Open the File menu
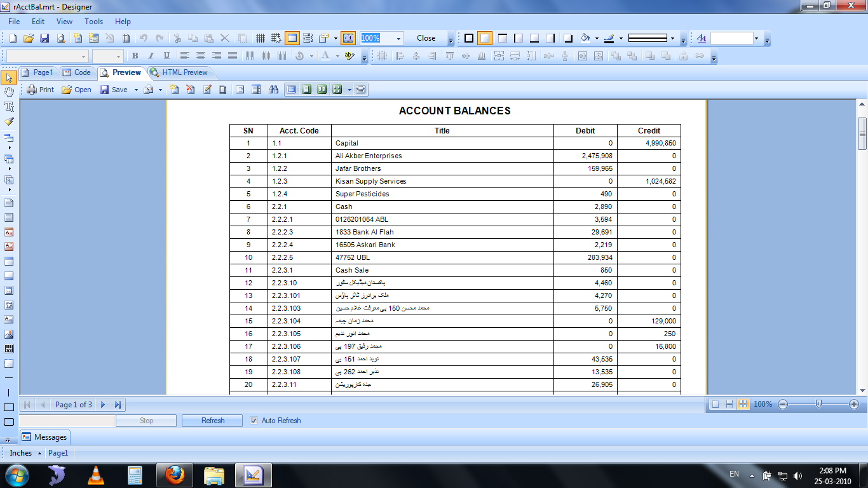868x488 pixels. coord(14,21)
